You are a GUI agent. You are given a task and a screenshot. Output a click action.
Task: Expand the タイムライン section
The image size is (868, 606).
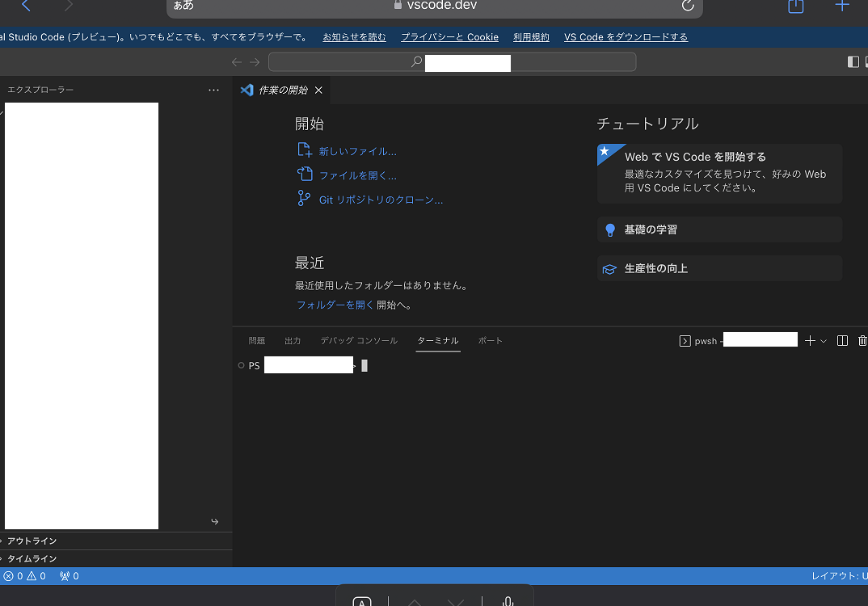click(x=32, y=559)
